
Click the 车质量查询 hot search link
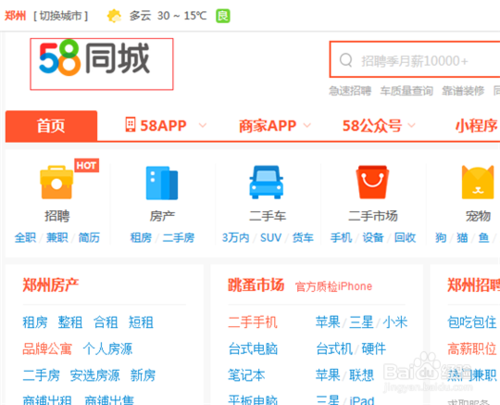click(x=407, y=91)
